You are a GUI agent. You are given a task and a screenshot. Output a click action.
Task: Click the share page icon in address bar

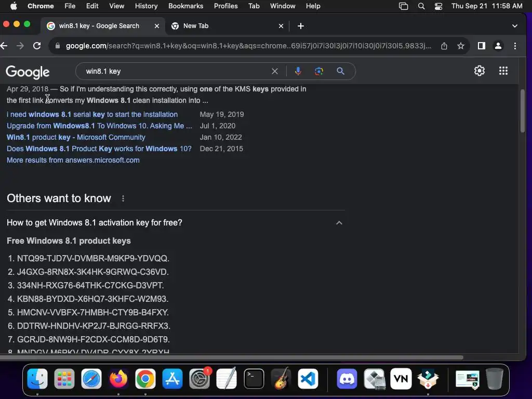point(444,46)
